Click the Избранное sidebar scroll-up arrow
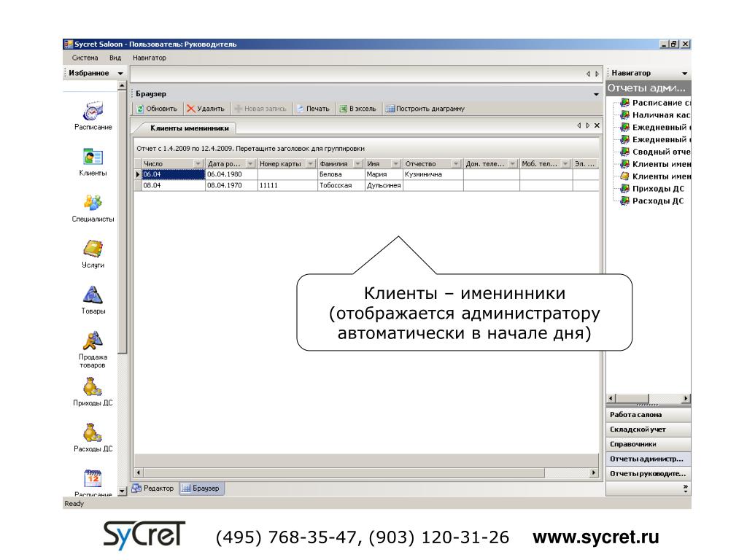This screenshot has height=560, width=747. pos(122,86)
